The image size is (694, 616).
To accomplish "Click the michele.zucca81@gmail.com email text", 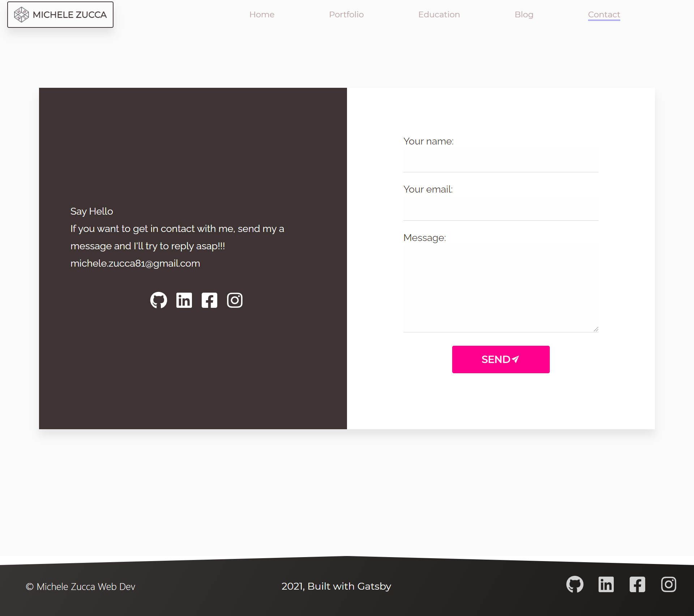I will [x=135, y=263].
